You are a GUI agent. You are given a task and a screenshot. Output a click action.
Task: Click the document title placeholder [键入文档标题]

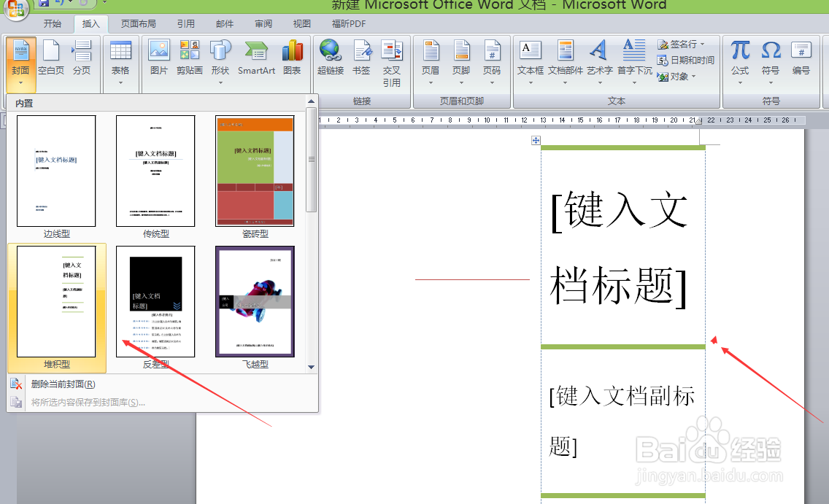(619, 248)
